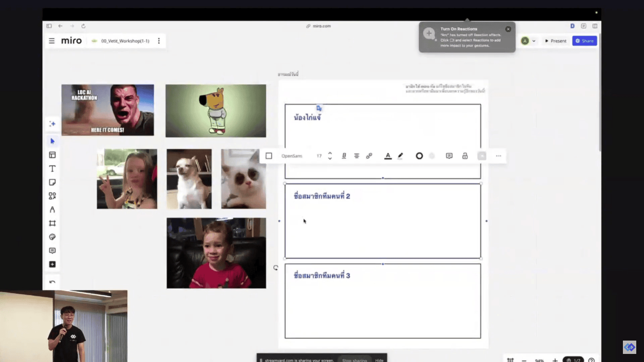
Task: Click text ชื่อสมาชิกทีมคนที่ 3
Action: click(322, 276)
